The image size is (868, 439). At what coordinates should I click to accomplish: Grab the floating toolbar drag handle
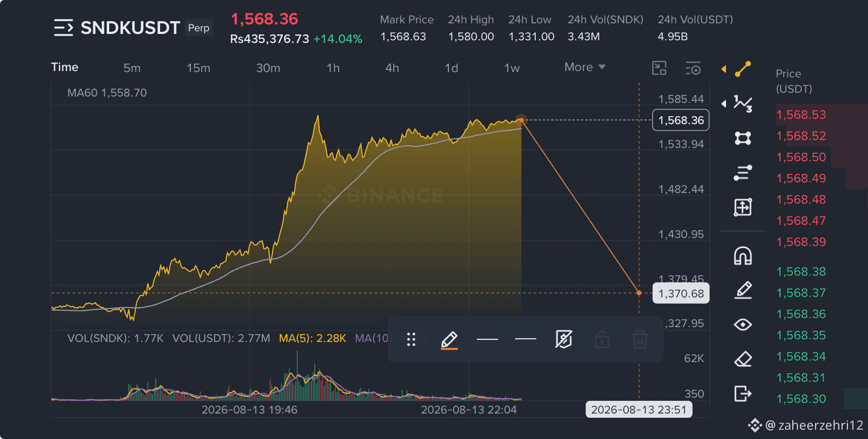point(411,339)
